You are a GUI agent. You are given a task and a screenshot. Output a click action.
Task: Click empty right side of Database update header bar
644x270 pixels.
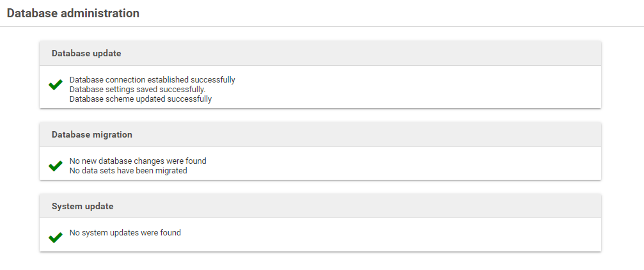(448, 54)
